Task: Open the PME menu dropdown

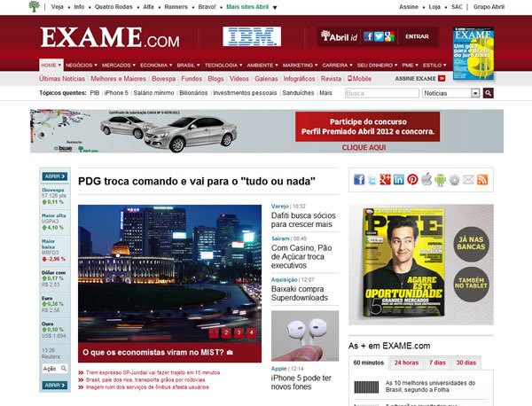Action: 410,65
